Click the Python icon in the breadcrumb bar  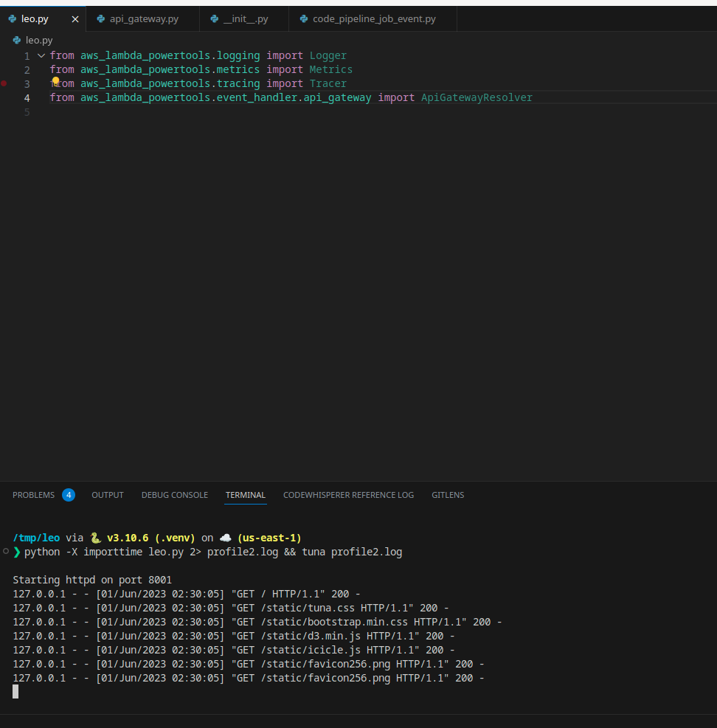pos(15,40)
